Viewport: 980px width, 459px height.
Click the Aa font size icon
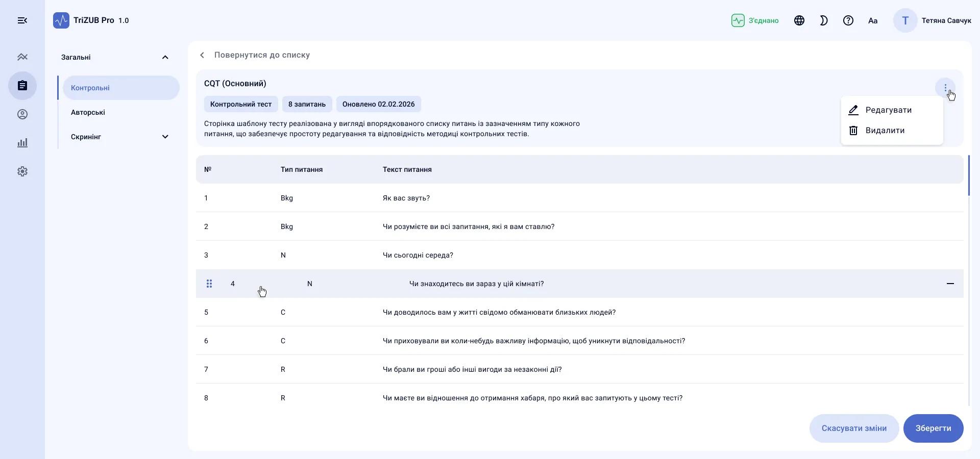(873, 20)
